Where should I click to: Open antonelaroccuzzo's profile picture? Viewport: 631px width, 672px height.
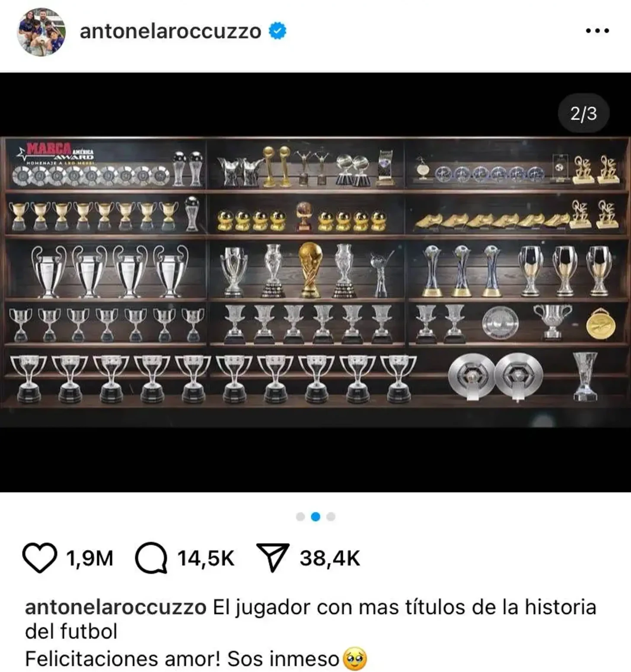click(41, 32)
